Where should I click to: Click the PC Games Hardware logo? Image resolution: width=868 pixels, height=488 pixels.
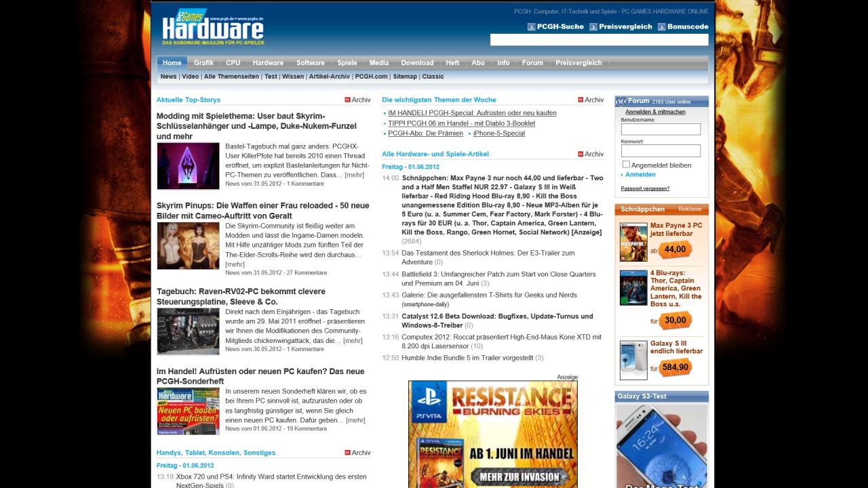[212, 28]
